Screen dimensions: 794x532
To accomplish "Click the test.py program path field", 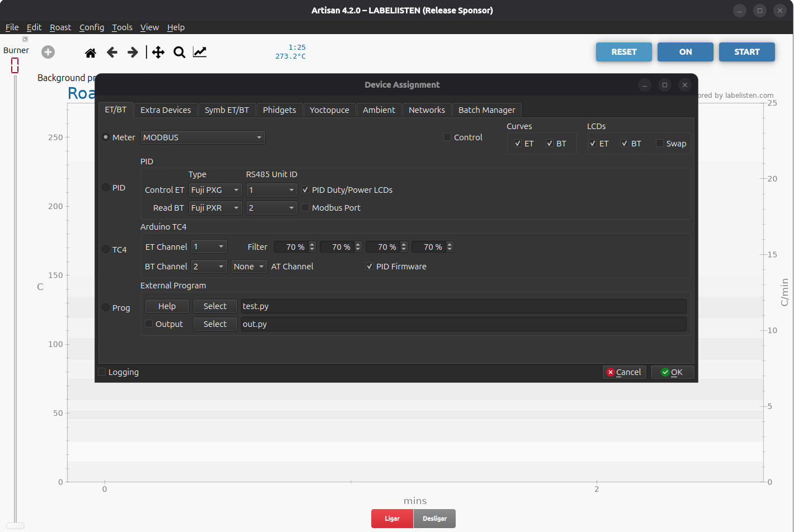I will 464,306.
